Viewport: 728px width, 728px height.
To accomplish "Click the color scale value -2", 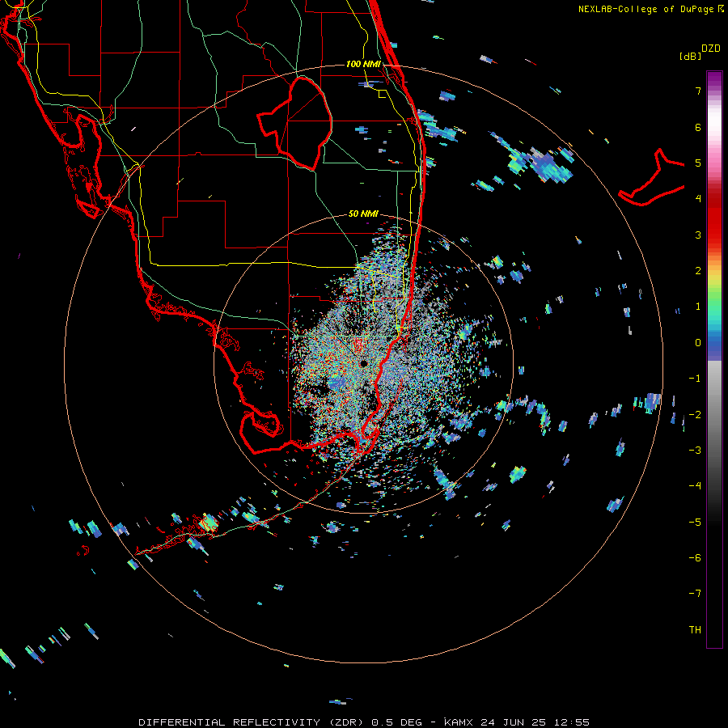I will 695,415.
